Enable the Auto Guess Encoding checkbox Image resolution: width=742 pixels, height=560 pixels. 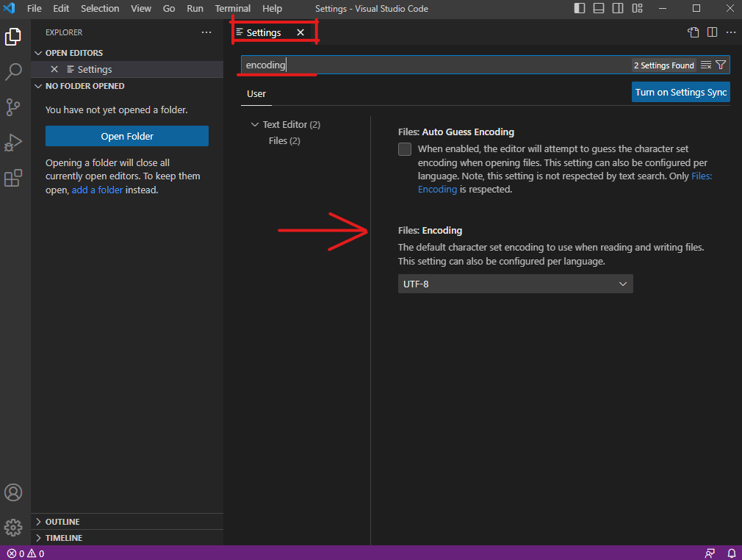click(405, 150)
